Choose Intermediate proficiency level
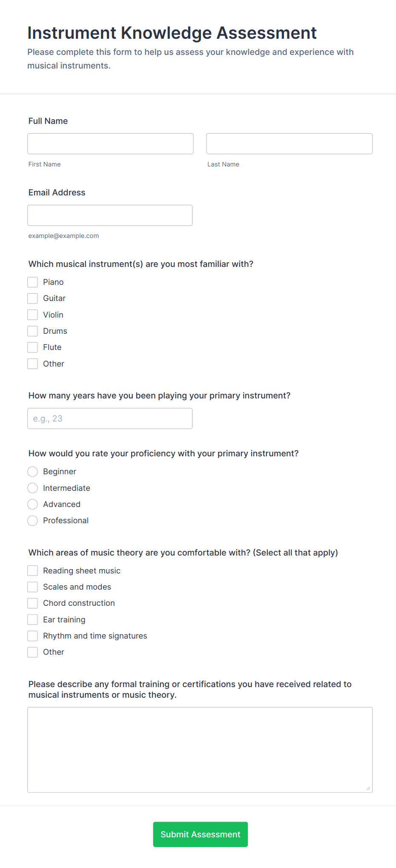The height and width of the screenshot is (868, 396). click(33, 488)
